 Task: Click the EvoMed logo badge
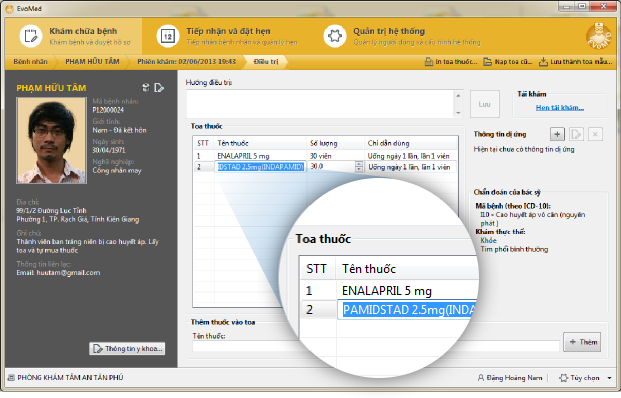(598, 36)
